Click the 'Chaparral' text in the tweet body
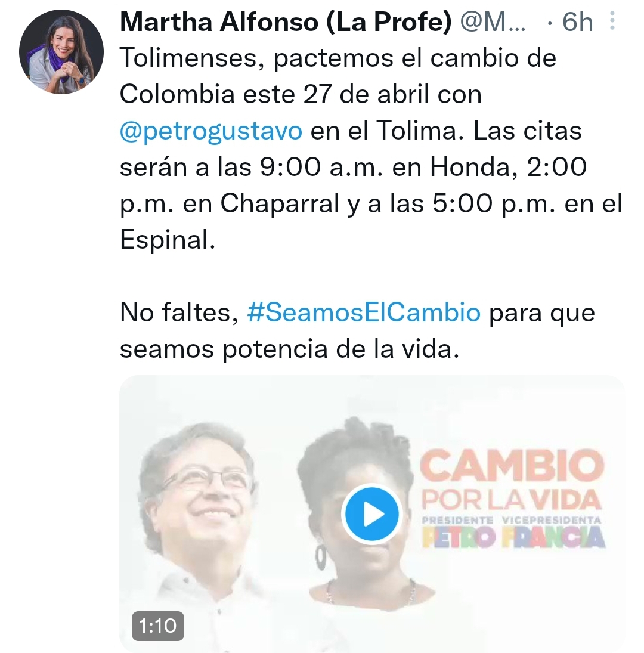This screenshot has width=644, height=653. tap(279, 203)
